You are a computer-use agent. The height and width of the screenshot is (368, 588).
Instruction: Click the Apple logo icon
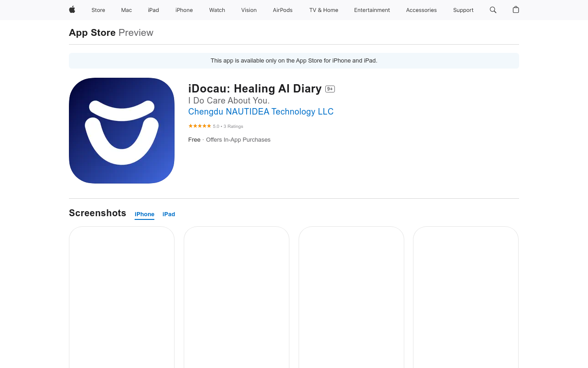point(72,10)
